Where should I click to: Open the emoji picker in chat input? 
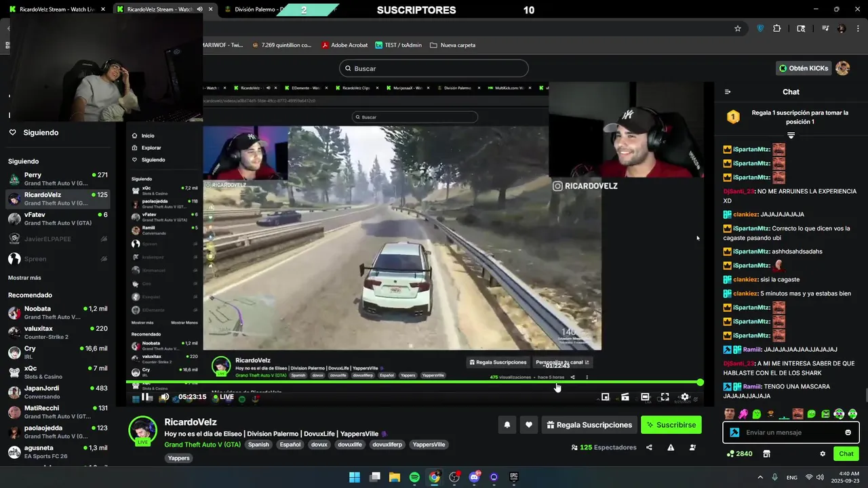pos(848,432)
